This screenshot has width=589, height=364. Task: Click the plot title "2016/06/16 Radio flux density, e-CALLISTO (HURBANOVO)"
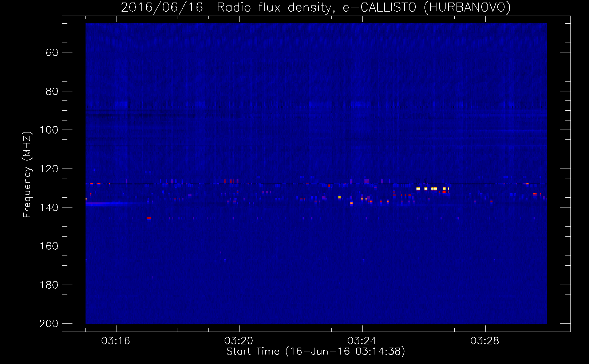tap(316, 7)
